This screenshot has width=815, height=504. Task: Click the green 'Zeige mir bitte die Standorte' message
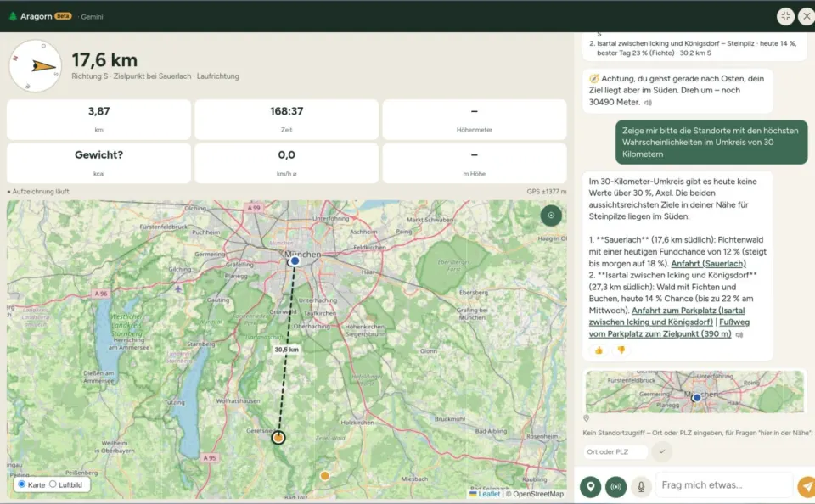(711, 143)
